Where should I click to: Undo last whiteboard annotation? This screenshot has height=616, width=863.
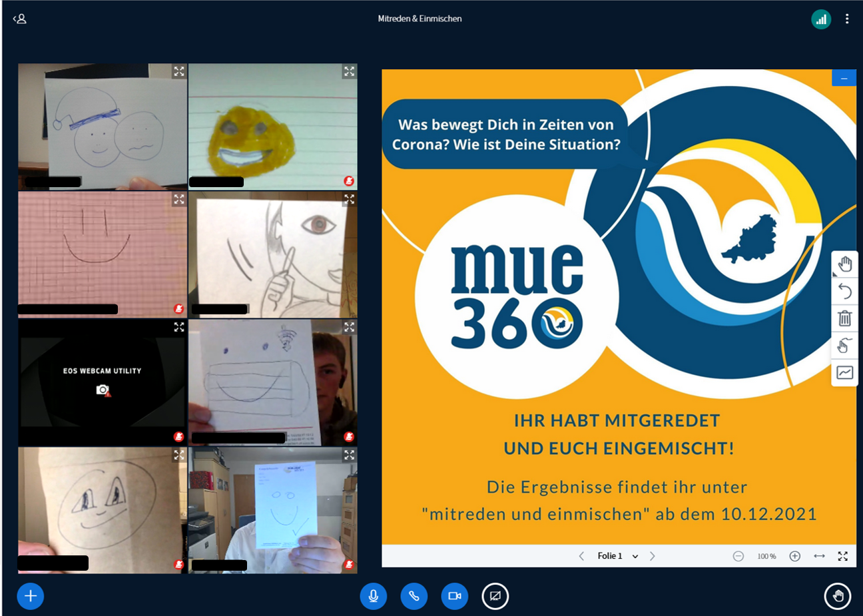pos(845,291)
